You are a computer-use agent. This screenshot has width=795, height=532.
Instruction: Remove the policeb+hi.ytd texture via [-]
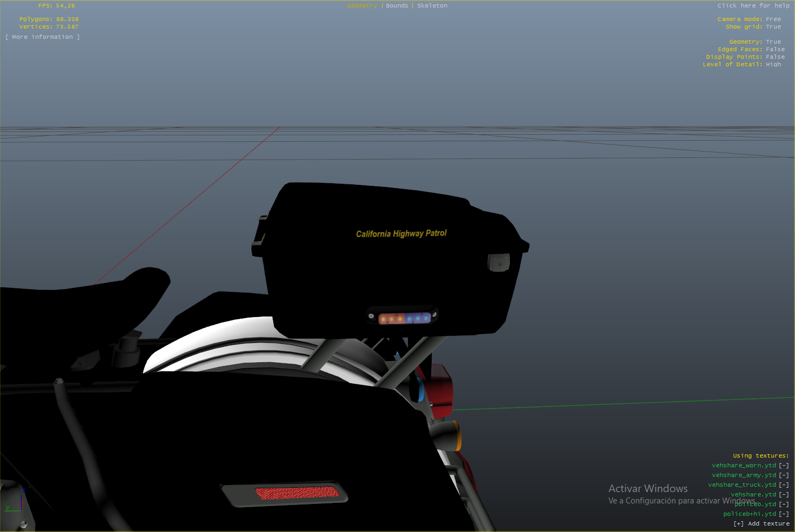[784, 514]
